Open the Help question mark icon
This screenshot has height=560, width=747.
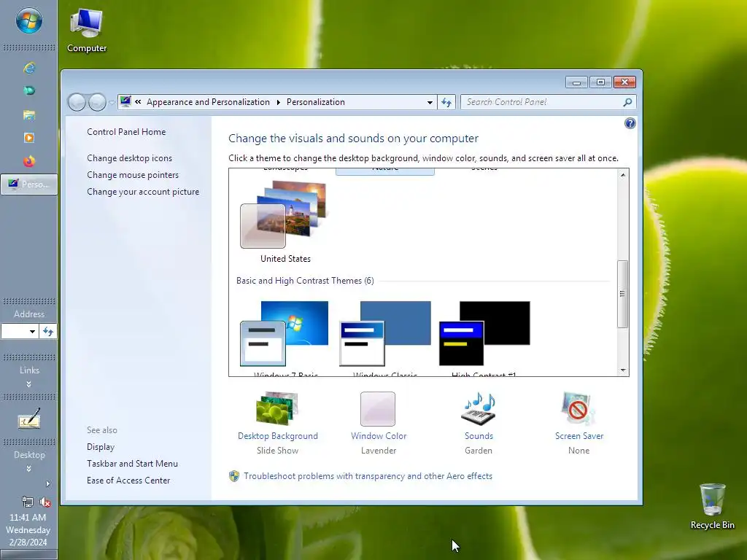click(x=630, y=123)
